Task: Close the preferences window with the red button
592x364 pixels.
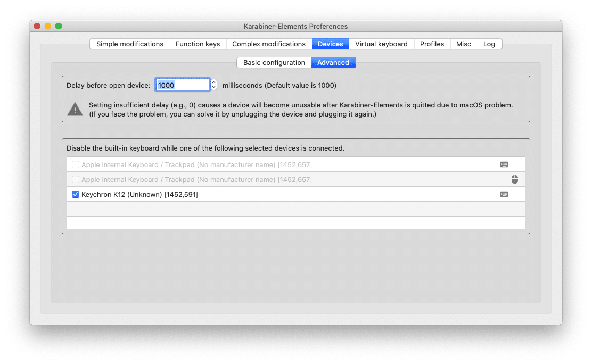Action: [37, 26]
